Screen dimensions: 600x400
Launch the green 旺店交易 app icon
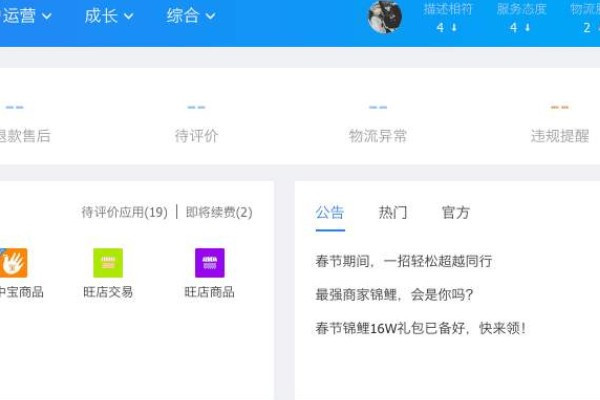click(x=108, y=263)
